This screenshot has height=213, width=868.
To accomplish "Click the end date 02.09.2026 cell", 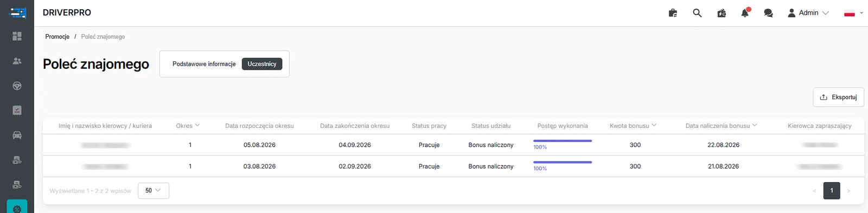I will [x=355, y=166].
